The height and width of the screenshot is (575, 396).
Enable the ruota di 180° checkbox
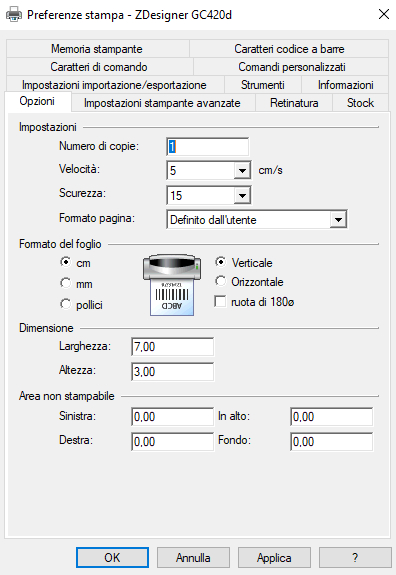tap(220, 301)
